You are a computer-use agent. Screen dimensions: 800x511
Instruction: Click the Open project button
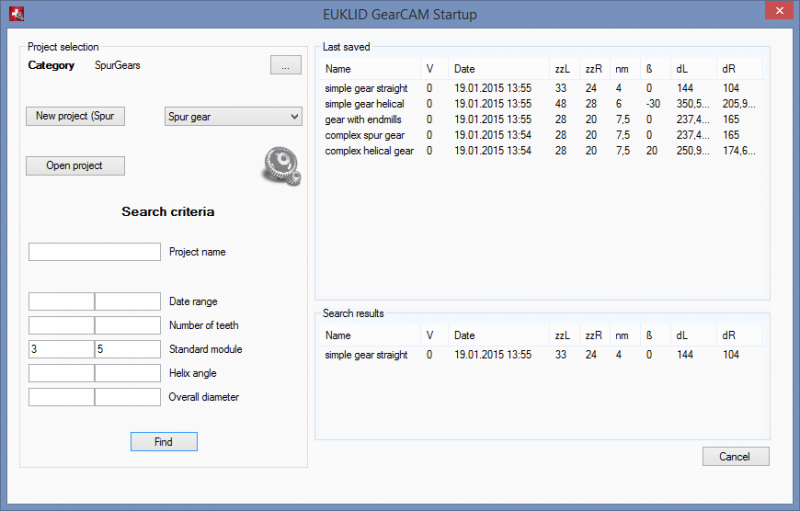[75, 166]
